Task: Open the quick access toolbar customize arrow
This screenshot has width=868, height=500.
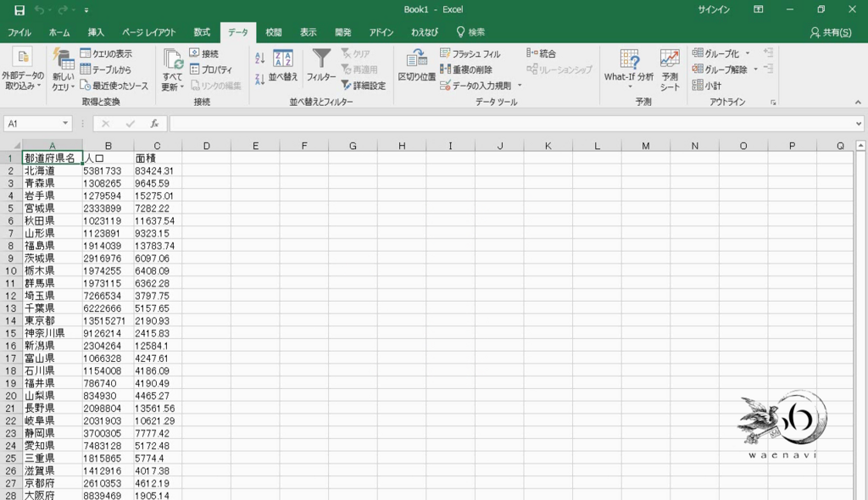Action: point(86,10)
